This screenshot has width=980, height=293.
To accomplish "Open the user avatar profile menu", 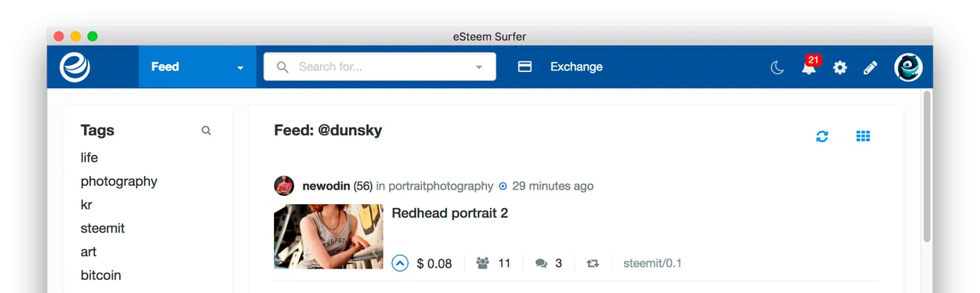I will tap(908, 67).
